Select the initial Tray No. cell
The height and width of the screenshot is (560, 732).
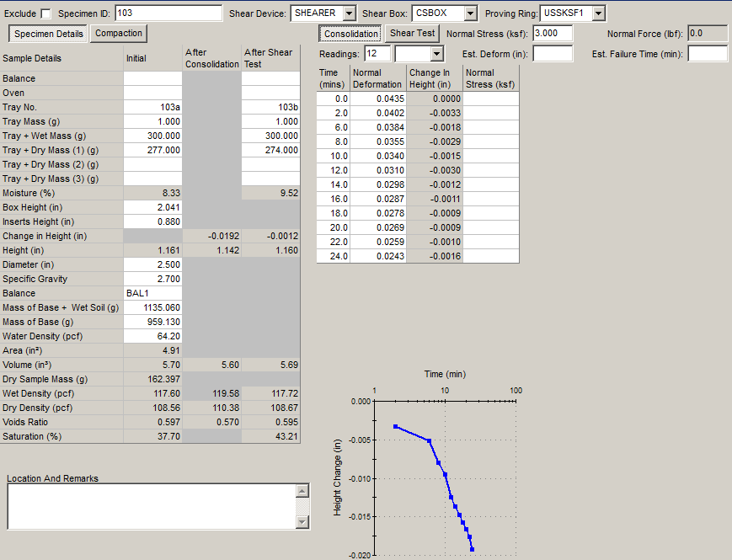pos(152,107)
